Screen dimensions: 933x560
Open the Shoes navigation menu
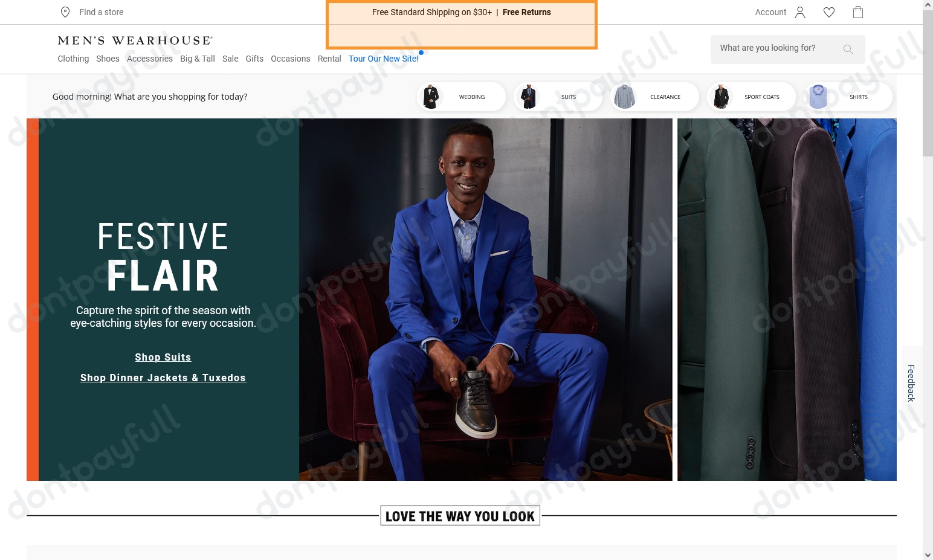point(108,59)
